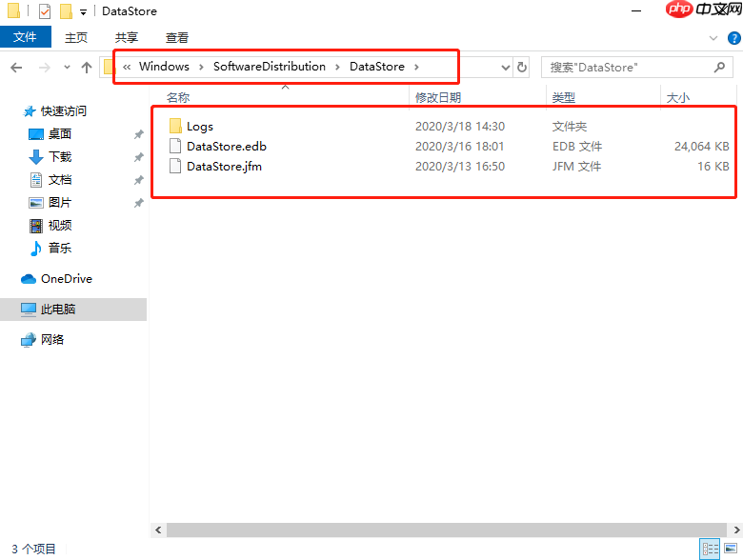The height and width of the screenshot is (560, 743).
Task: Expand the chevron after DataStore breadcrumb
Action: [416, 67]
